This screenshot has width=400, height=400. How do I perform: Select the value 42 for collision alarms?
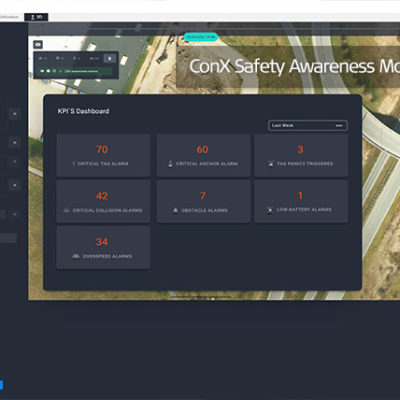click(x=102, y=196)
